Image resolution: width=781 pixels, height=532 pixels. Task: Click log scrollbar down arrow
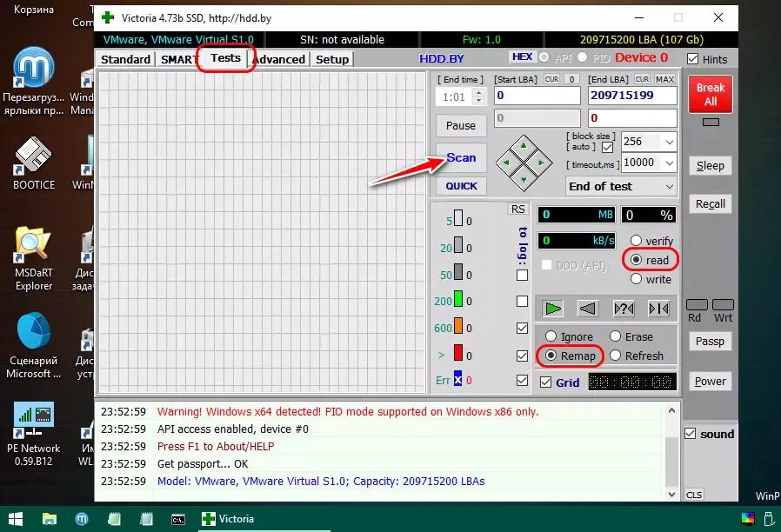(671, 494)
